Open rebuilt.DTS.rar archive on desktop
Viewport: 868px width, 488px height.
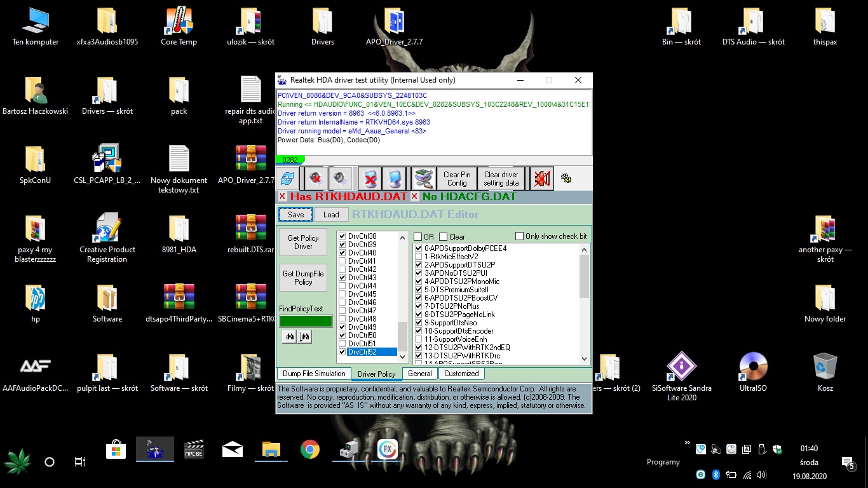point(250,234)
